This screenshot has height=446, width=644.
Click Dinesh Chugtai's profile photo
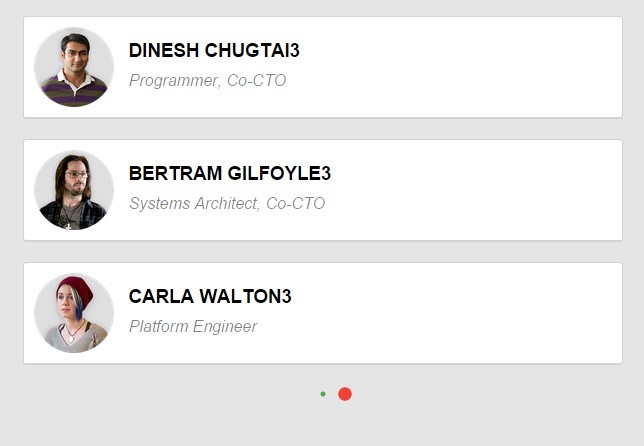coord(74,67)
